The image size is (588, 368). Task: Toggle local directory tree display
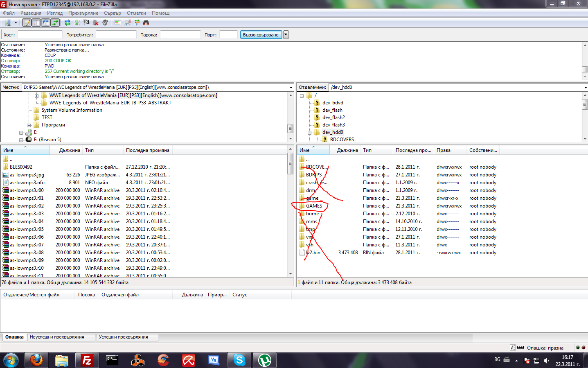(x=36, y=23)
